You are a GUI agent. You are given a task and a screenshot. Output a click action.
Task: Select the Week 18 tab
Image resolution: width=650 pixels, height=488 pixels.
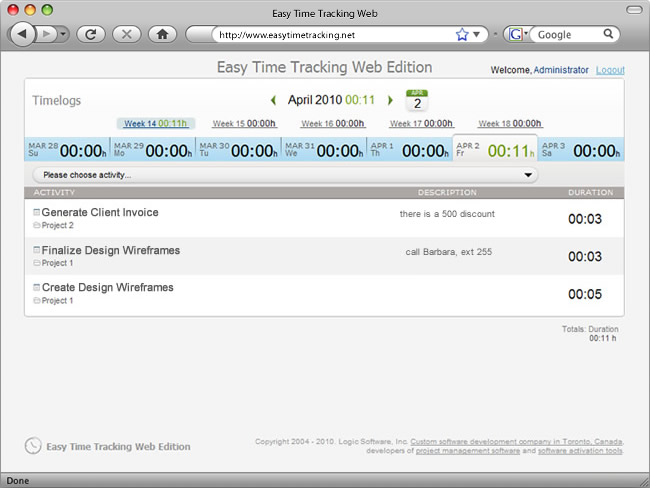pyautogui.click(x=510, y=124)
